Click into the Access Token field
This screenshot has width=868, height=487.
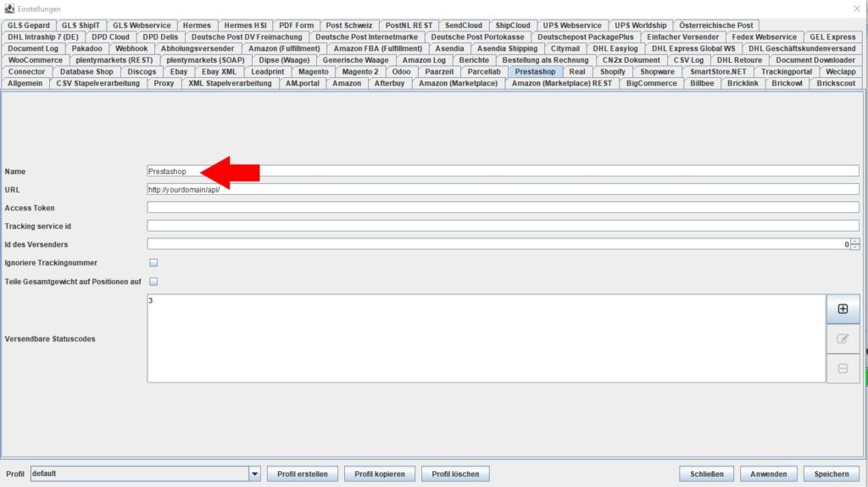(x=503, y=208)
